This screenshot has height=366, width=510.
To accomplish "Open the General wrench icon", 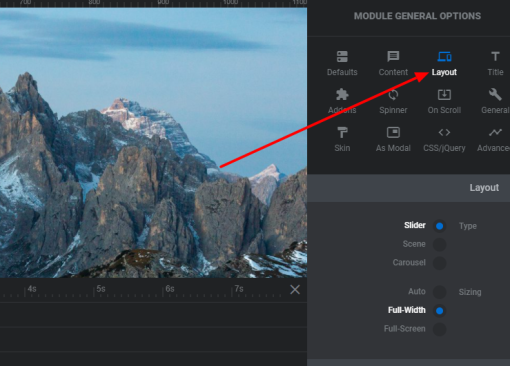I will pyautogui.click(x=495, y=95).
